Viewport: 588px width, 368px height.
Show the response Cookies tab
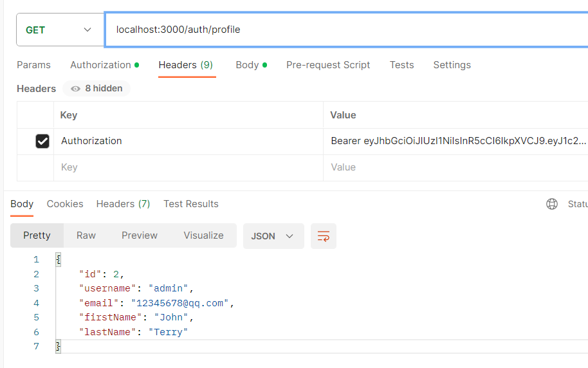pyautogui.click(x=65, y=204)
